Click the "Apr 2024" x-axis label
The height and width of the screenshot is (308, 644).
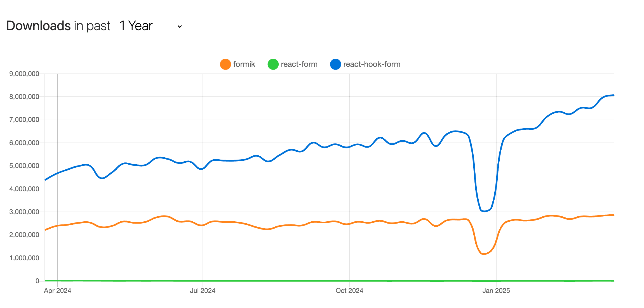(x=58, y=291)
